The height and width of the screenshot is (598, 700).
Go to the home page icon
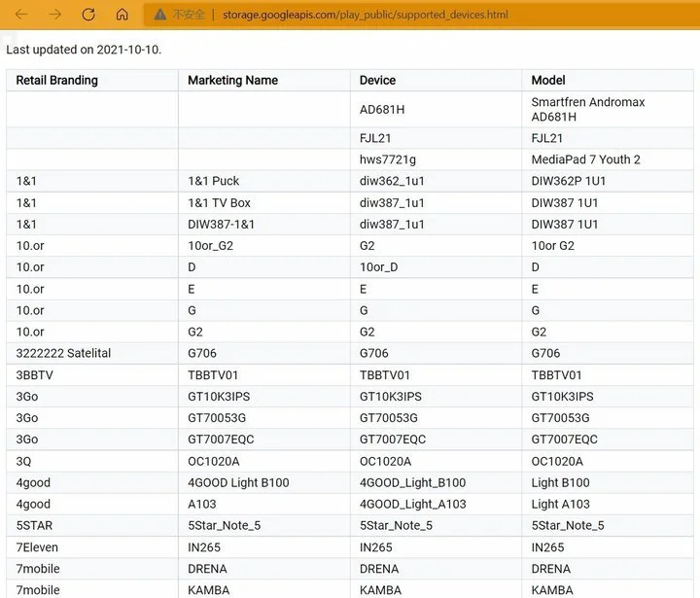(122, 15)
